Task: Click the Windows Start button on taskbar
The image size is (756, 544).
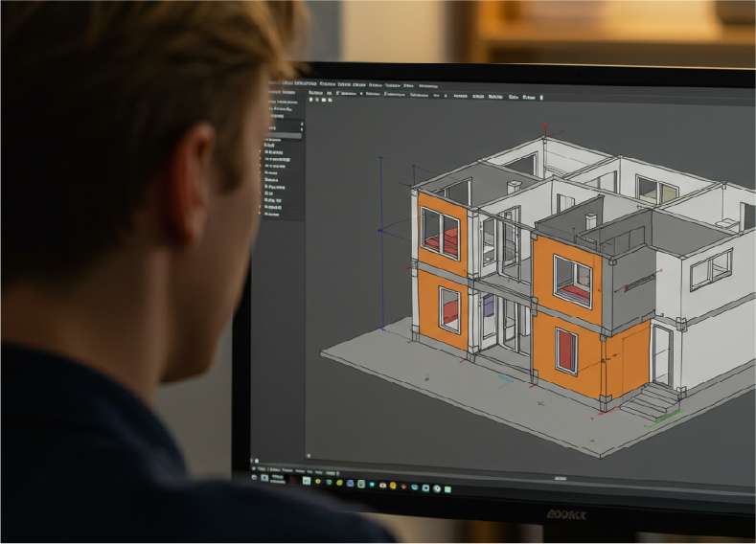Action: point(255,476)
